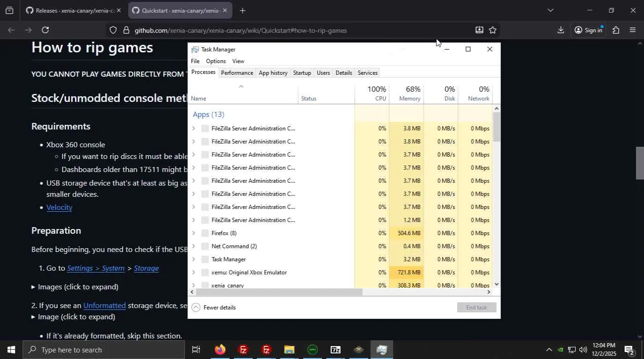
Task: Switch to Firefox from the taskbar
Action: 220,350
